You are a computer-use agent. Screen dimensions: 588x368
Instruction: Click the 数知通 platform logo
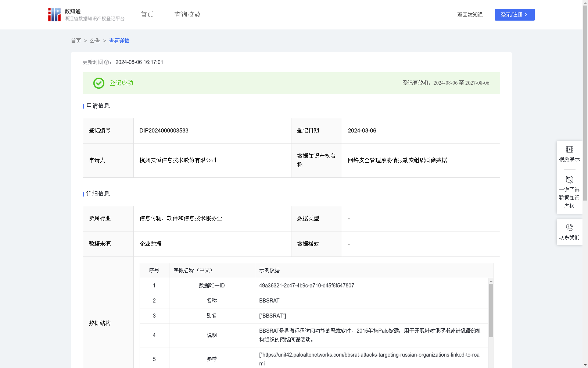[86, 15]
